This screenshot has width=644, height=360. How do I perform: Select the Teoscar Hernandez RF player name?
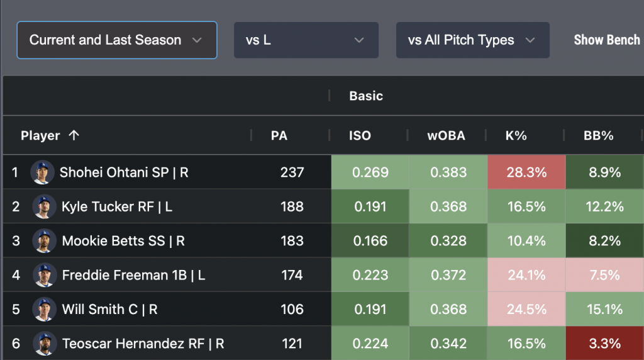143,344
